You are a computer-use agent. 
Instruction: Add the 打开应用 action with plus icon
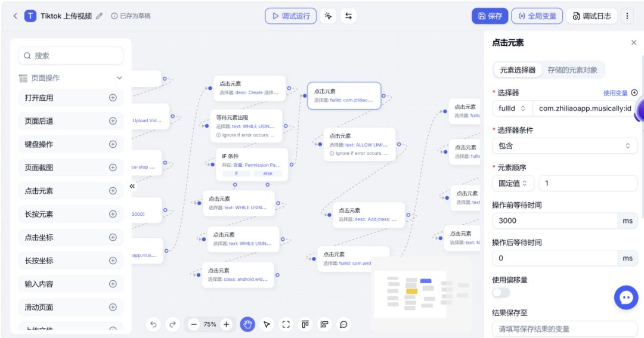click(x=113, y=98)
